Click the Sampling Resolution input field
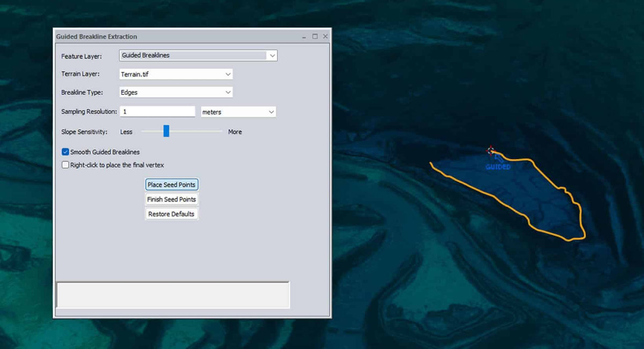The width and height of the screenshot is (644, 349). [x=157, y=112]
